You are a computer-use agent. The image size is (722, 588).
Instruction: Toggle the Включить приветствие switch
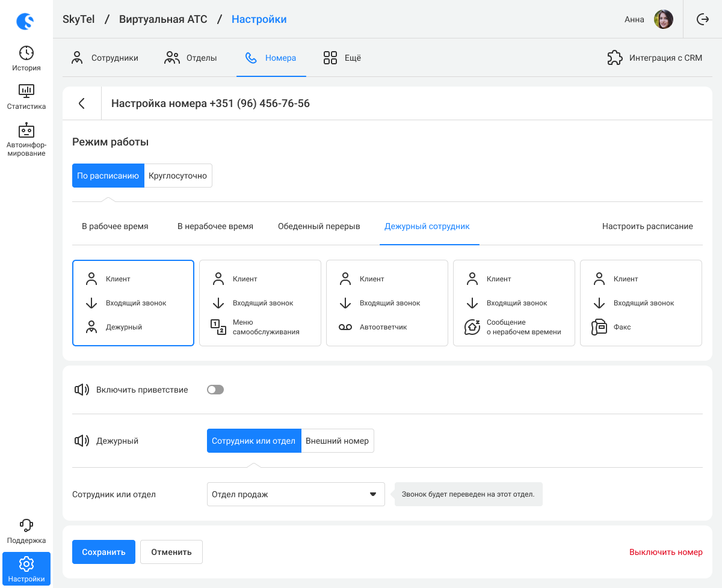[215, 390]
